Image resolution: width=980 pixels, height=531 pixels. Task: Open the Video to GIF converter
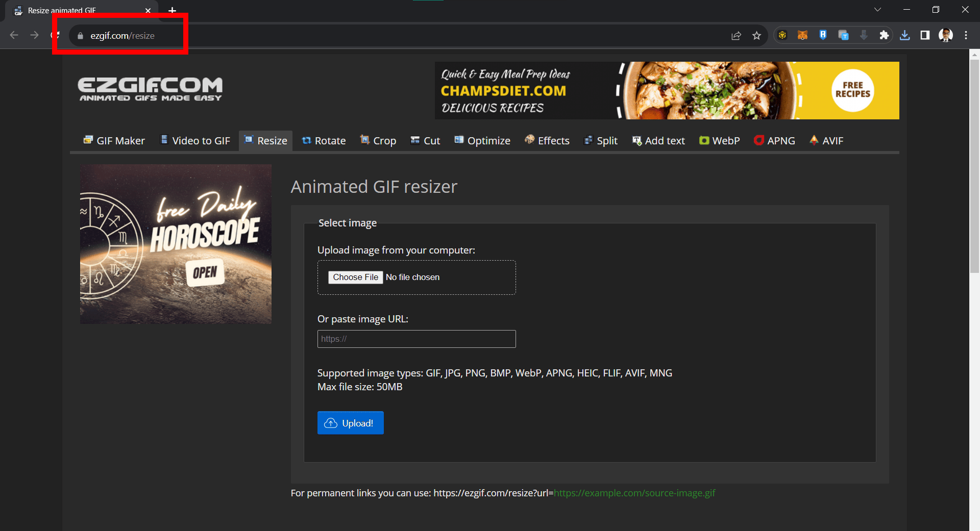[x=194, y=140]
